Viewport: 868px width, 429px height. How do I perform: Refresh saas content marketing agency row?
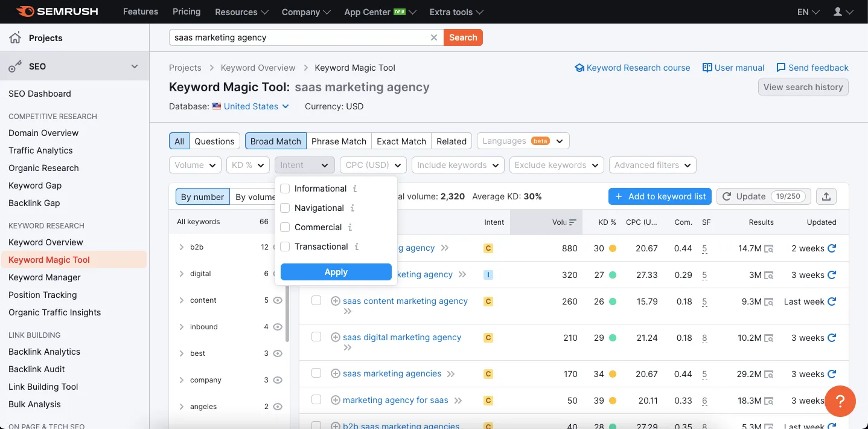click(x=832, y=301)
